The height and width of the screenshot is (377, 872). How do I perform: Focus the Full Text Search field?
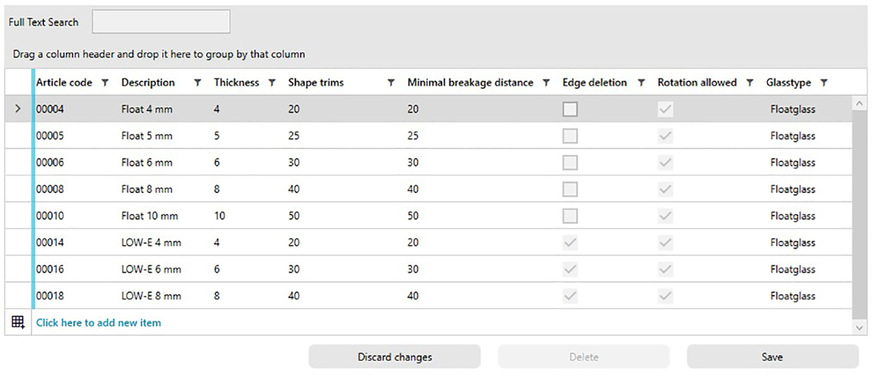click(161, 22)
